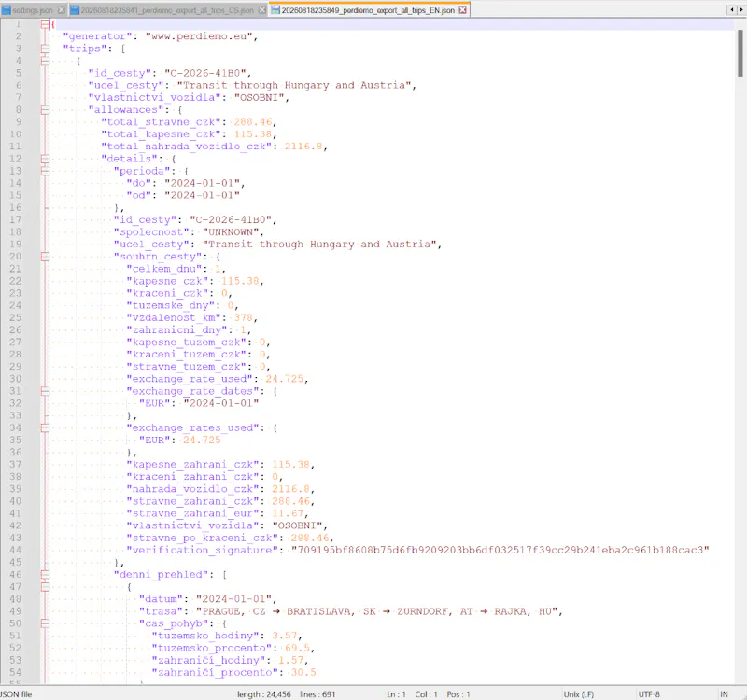Click the "Ln : 1" status bar position
The image size is (747, 700).
click(396, 694)
